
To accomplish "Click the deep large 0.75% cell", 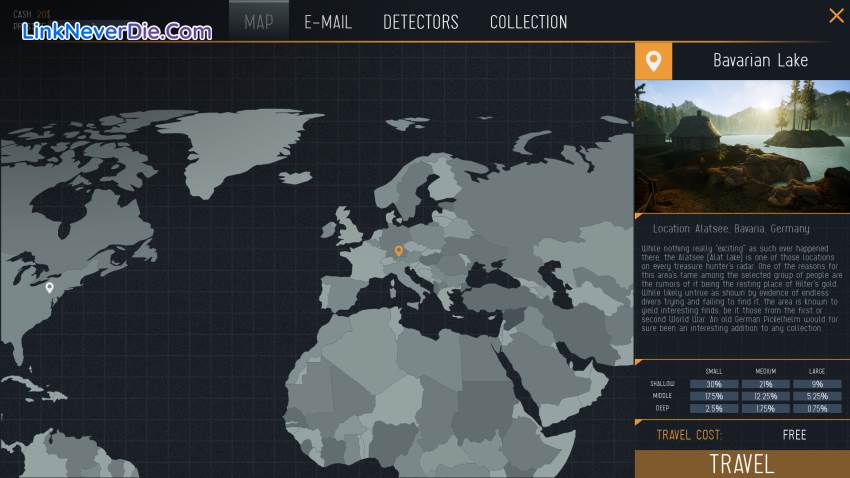I will coord(816,408).
